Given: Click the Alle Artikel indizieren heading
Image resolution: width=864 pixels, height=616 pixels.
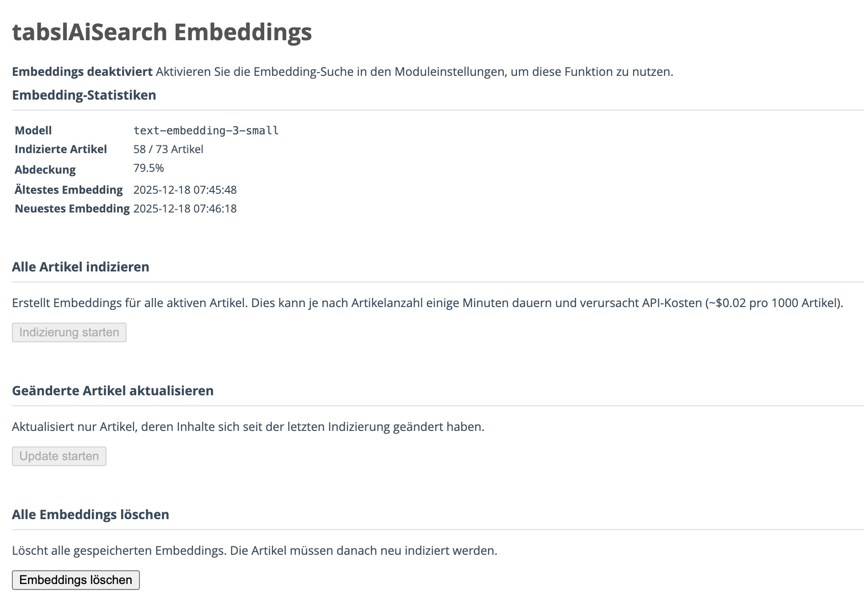Looking at the screenshot, I should click(80, 267).
